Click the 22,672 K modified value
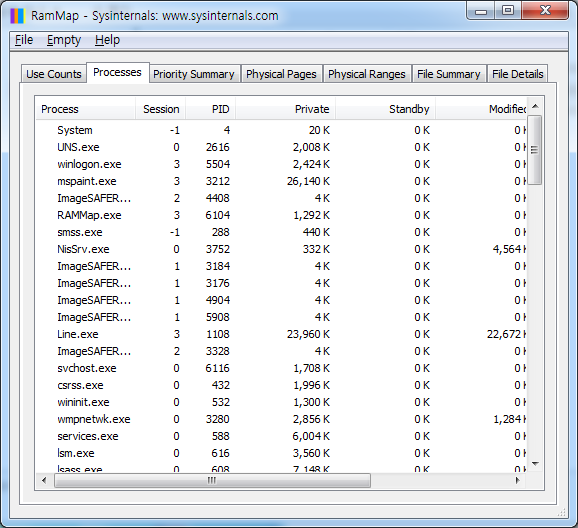Viewport: 578px width, 528px height. click(506, 334)
